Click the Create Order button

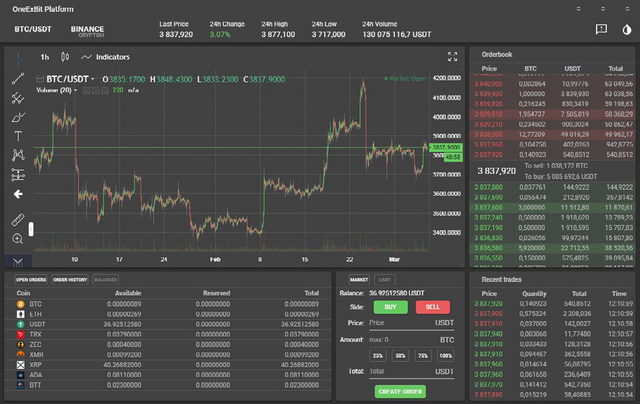click(400, 392)
